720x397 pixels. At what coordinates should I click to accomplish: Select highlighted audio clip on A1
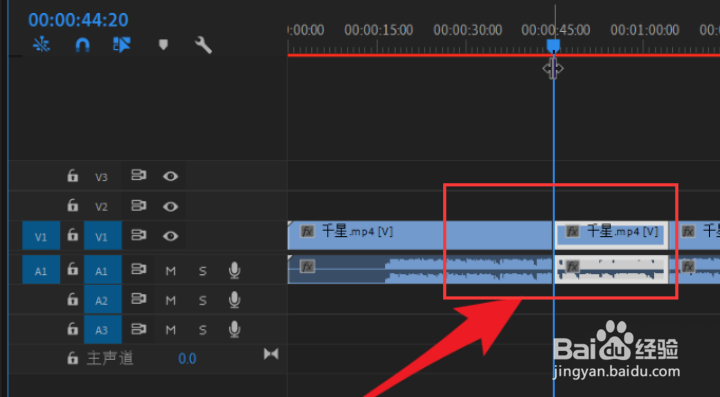click(x=611, y=269)
